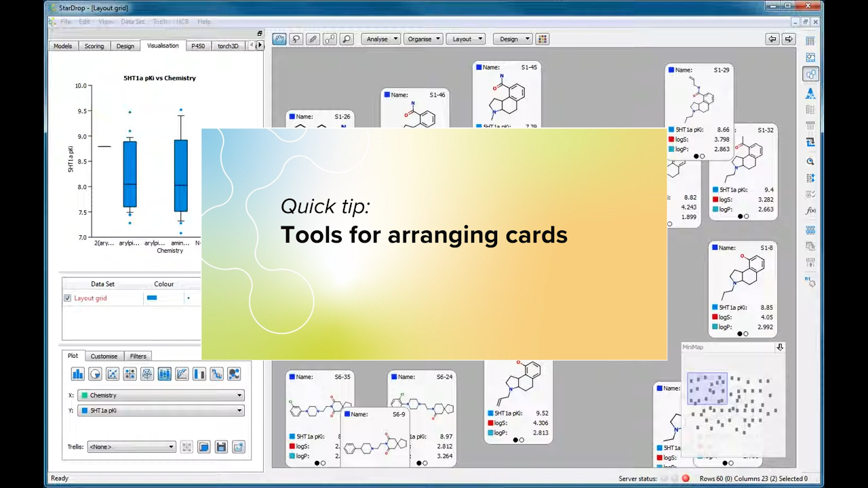The height and width of the screenshot is (488, 868).
Task: Open the File menu
Action: pos(66,22)
